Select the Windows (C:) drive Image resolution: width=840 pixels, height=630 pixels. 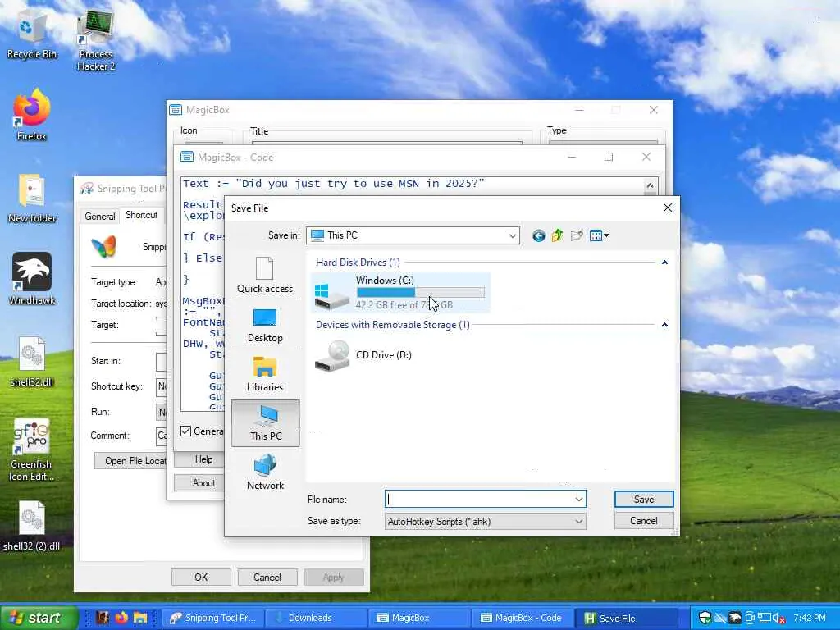tap(400, 293)
